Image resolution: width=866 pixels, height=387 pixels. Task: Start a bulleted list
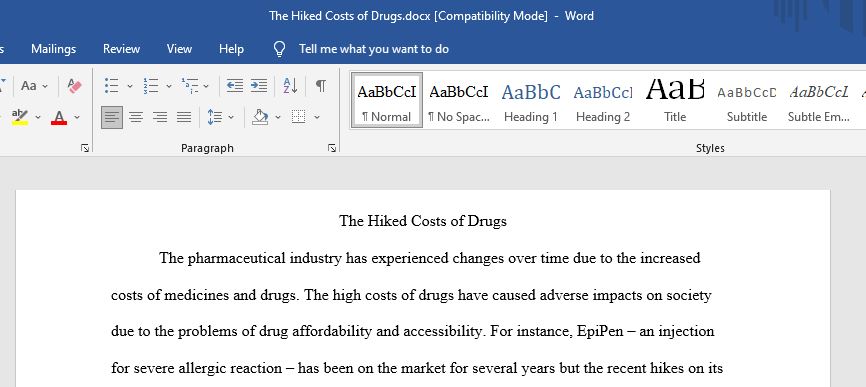[x=112, y=86]
